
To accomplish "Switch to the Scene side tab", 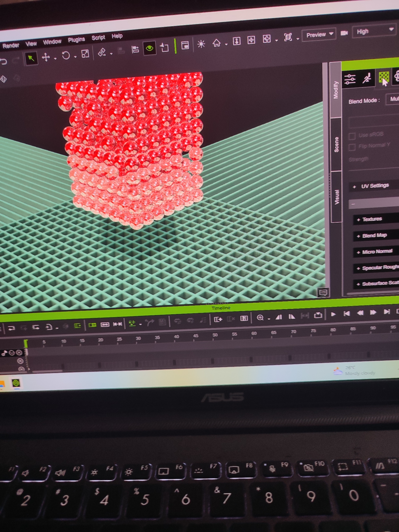I will click(336, 144).
